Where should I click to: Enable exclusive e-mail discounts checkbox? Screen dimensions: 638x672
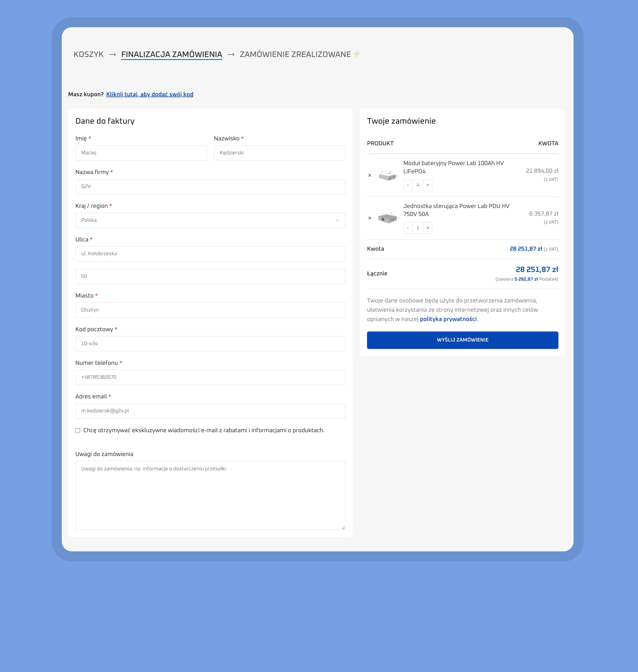tap(78, 430)
